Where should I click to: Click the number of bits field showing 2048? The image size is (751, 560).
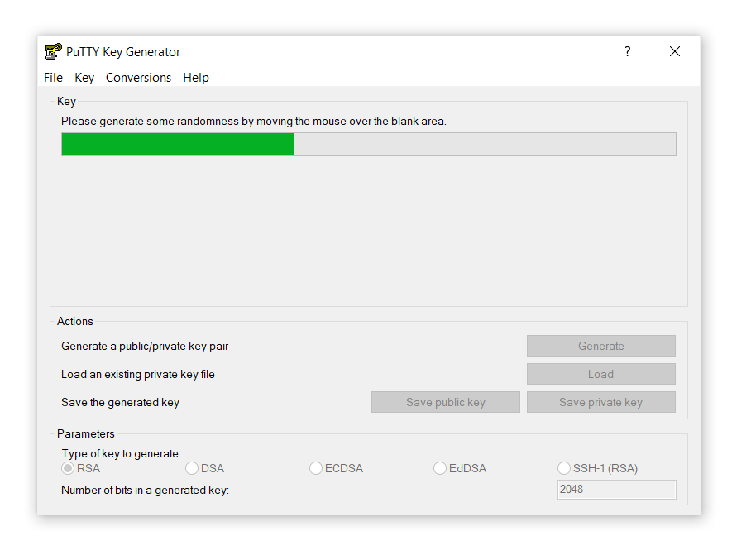[617, 490]
